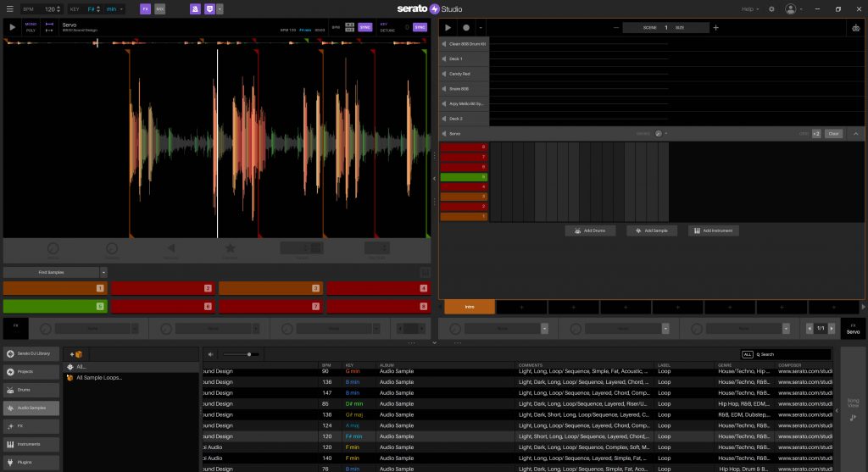Mute the Deck 1 track
This screenshot has height=472, width=868.
[x=444, y=58]
